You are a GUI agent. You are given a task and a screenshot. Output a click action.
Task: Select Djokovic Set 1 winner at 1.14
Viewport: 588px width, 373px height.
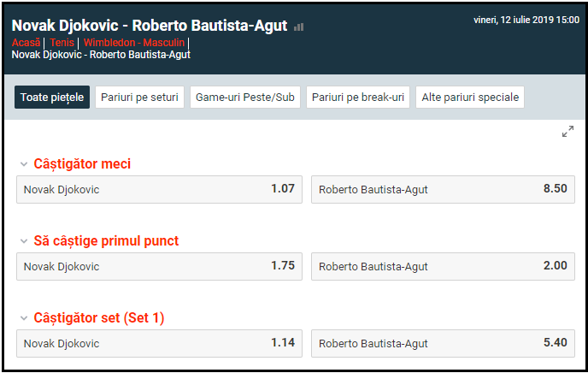point(159,343)
